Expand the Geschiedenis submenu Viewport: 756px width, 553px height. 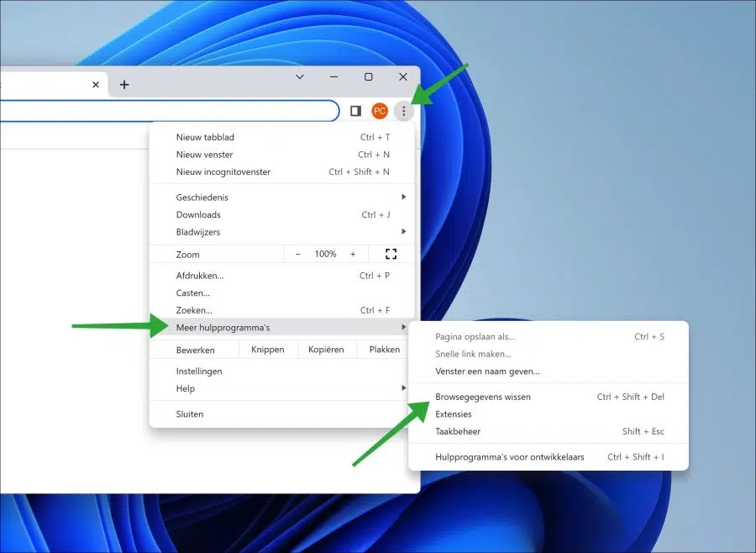pos(282,197)
